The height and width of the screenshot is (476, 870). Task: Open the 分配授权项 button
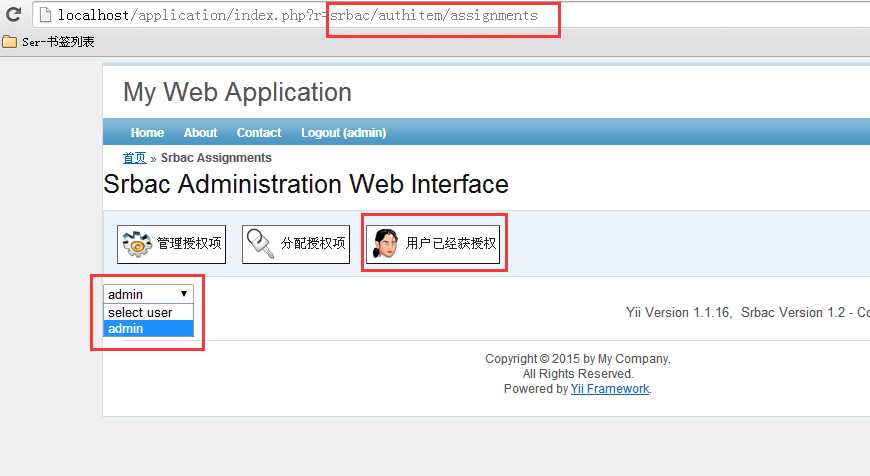point(296,244)
